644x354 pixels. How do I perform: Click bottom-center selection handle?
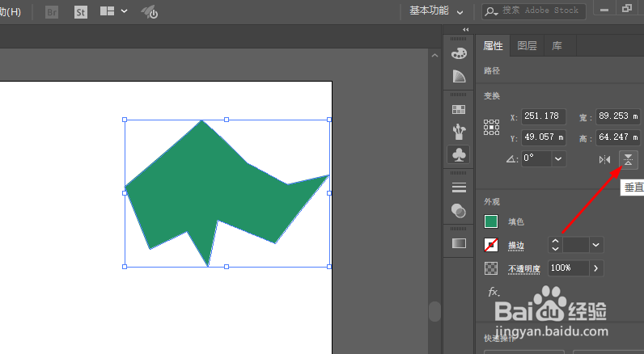click(227, 267)
